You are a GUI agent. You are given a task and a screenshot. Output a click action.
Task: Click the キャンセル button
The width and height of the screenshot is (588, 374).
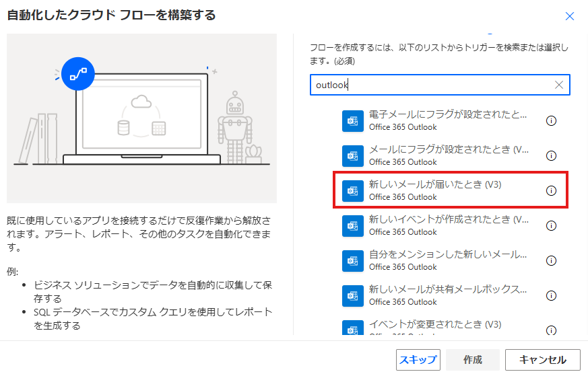tap(543, 360)
